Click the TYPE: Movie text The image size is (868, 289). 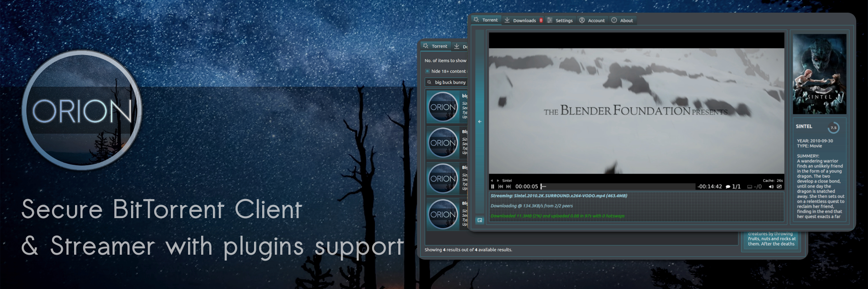click(x=809, y=146)
